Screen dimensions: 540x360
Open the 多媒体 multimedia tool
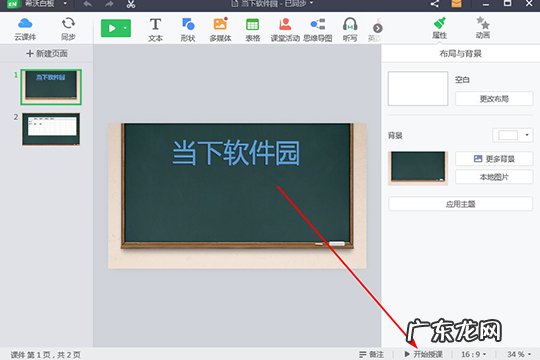point(220,30)
